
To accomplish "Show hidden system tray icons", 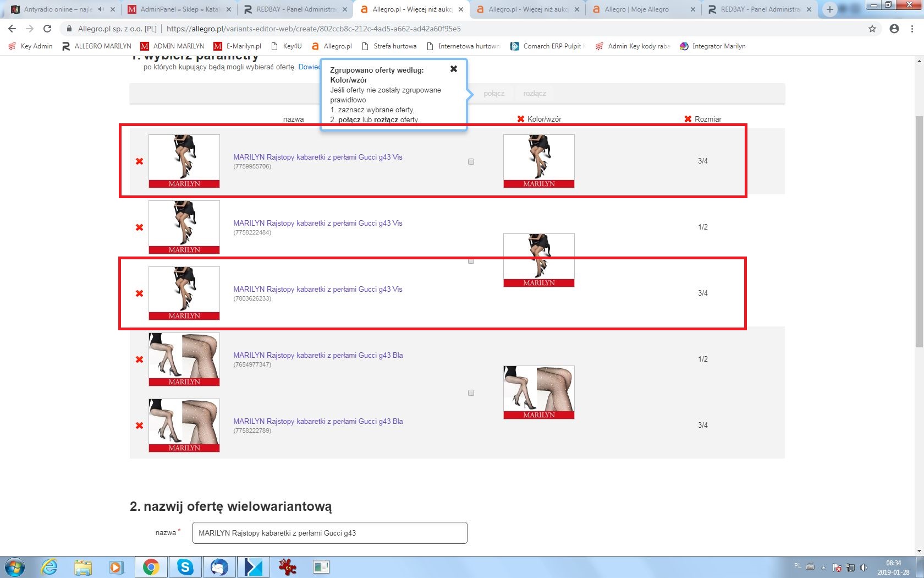I will 823,567.
